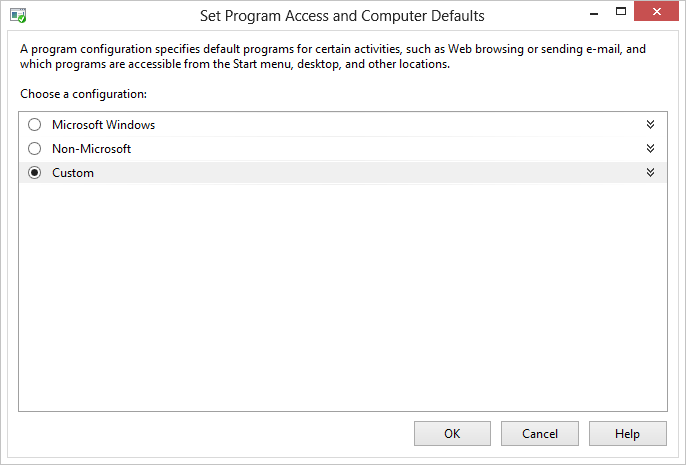
Task: Expand the Non-Microsoft configuration details
Action: (x=650, y=149)
